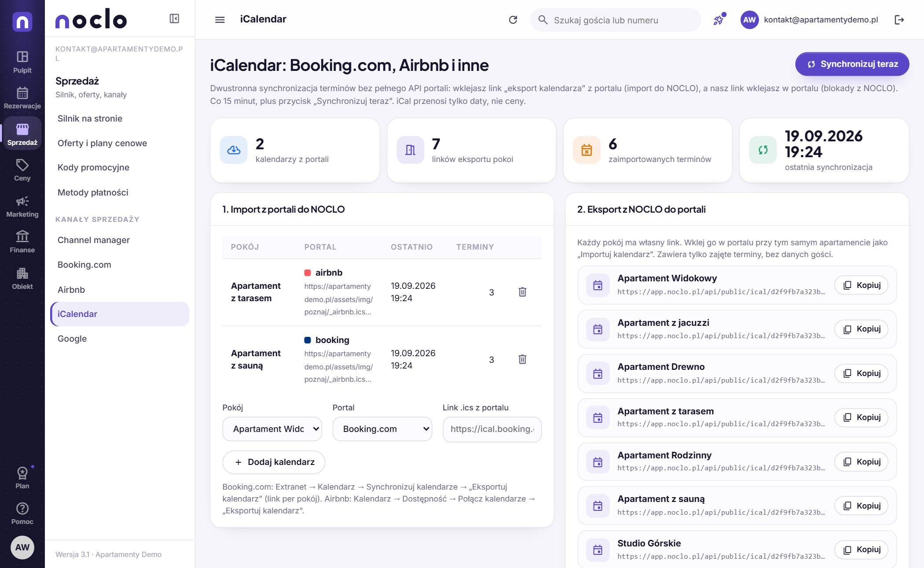Expand the Portal Booking.com dropdown
This screenshot has height=568, width=924.
point(382,429)
